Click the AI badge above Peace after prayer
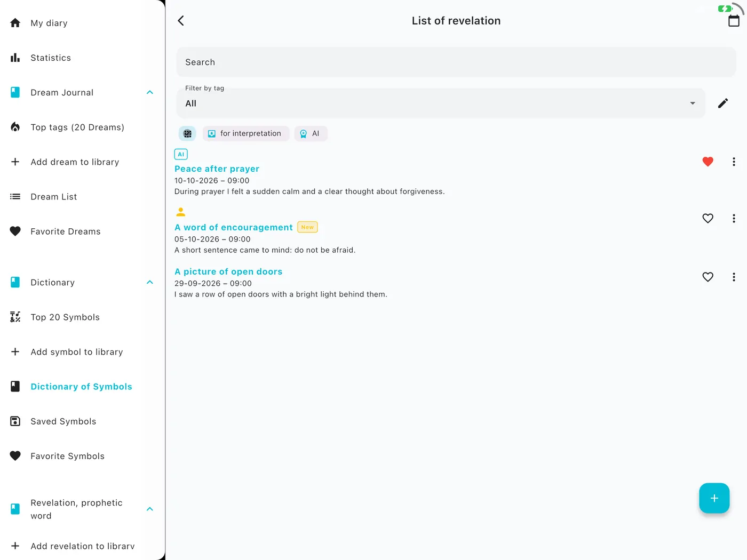The width and height of the screenshot is (747, 560). coord(181,154)
